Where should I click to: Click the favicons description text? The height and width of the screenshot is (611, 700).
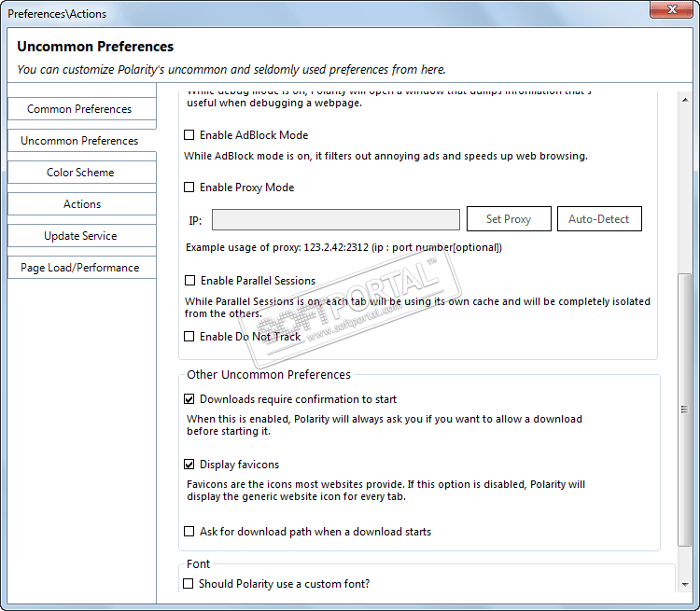pos(385,490)
